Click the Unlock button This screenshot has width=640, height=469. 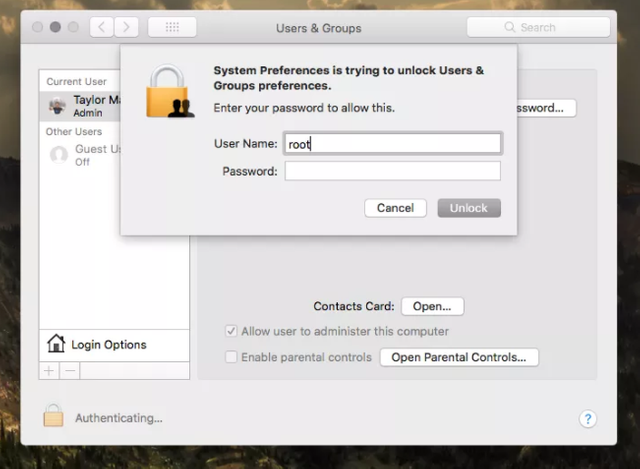coord(469,208)
